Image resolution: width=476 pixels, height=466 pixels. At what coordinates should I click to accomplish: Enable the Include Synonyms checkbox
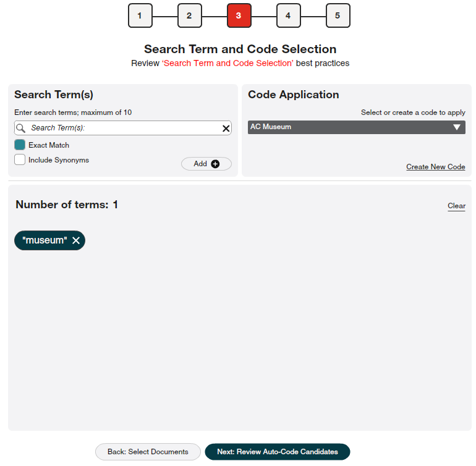pos(20,159)
